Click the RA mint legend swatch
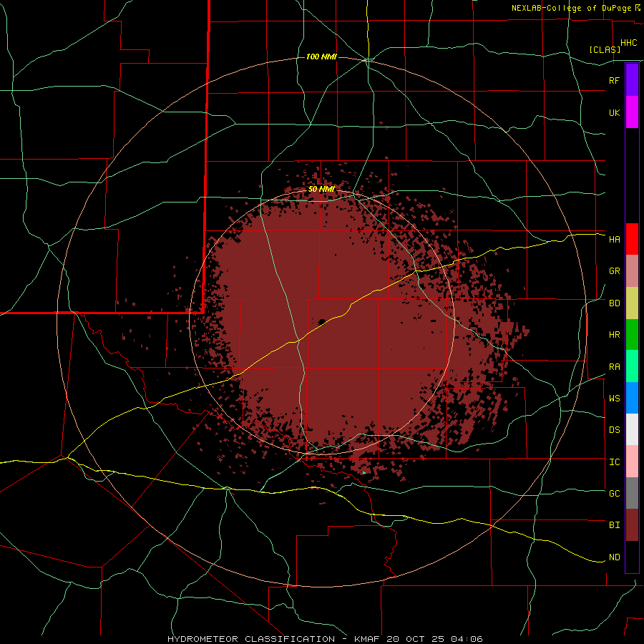The image size is (644, 644). point(632,366)
